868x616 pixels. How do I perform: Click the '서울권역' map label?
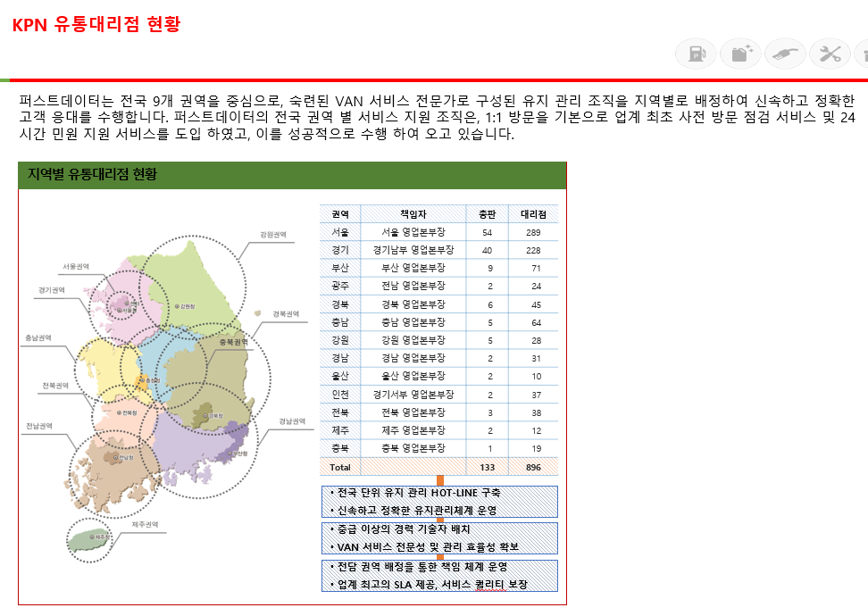click(x=75, y=267)
